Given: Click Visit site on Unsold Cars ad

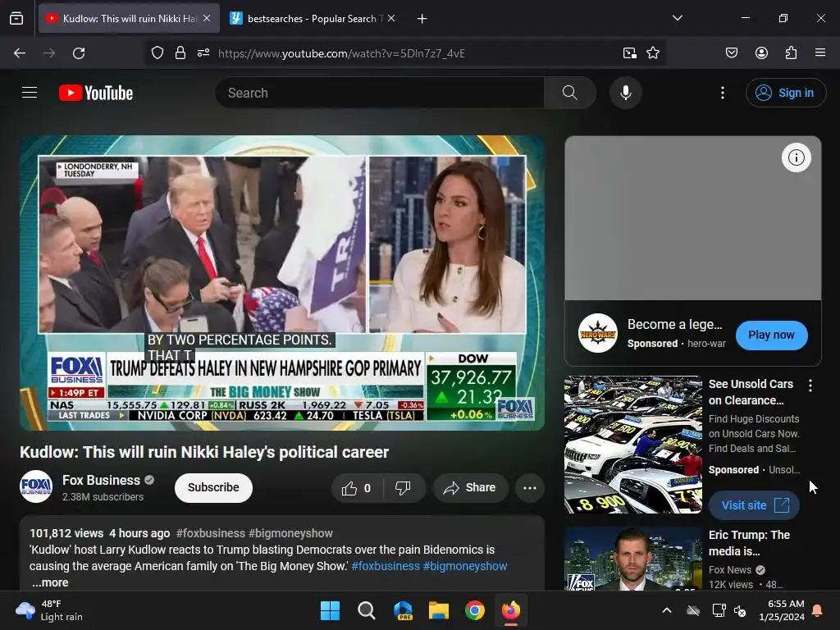Looking at the screenshot, I should 755,505.
